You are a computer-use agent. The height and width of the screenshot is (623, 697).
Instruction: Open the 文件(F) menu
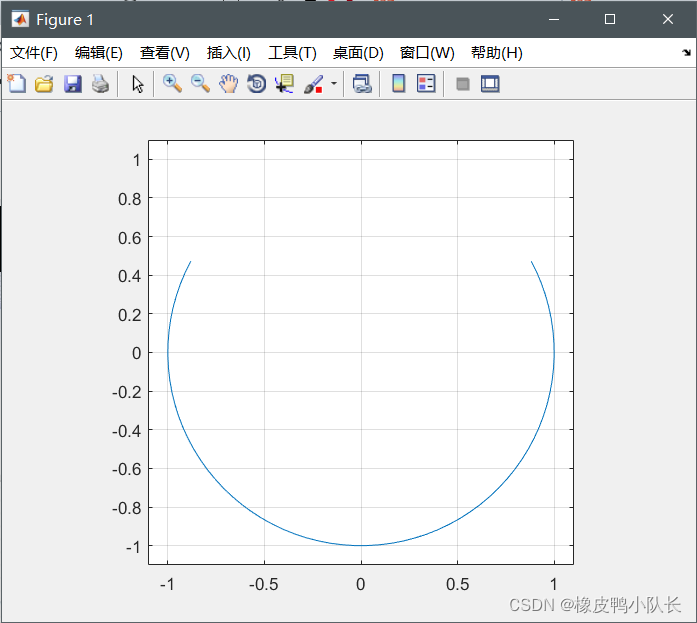point(34,53)
